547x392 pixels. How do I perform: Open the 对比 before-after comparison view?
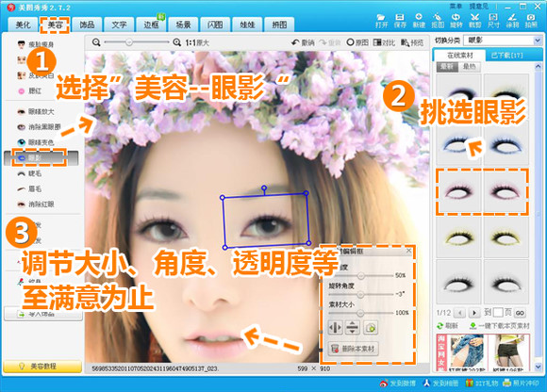384,42
